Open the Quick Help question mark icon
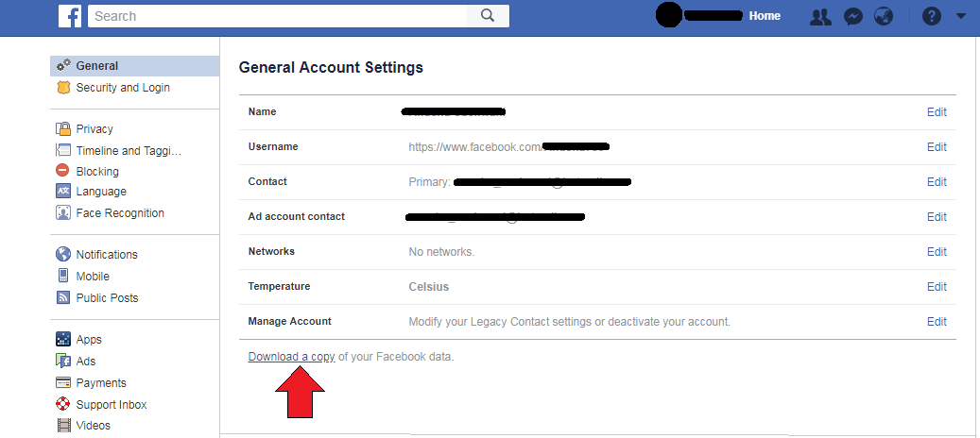Image resolution: width=980 pixels, height=438 pixels. pos(931,16)
